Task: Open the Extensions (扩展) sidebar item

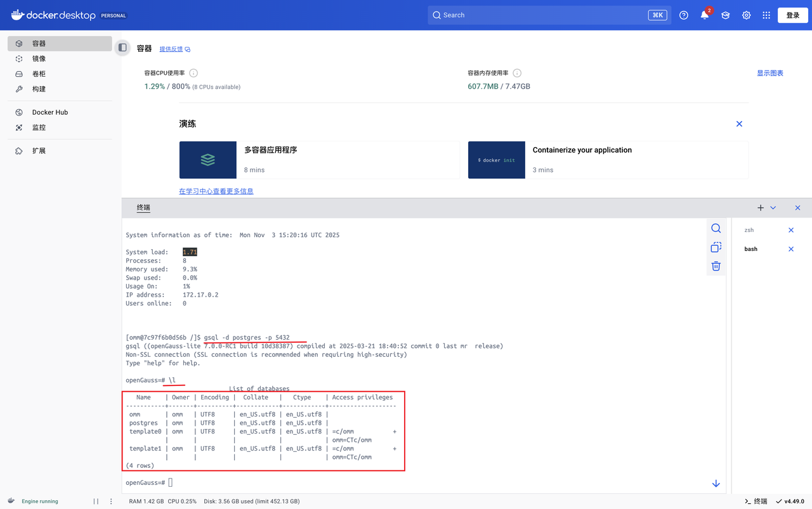Action: 60,151
